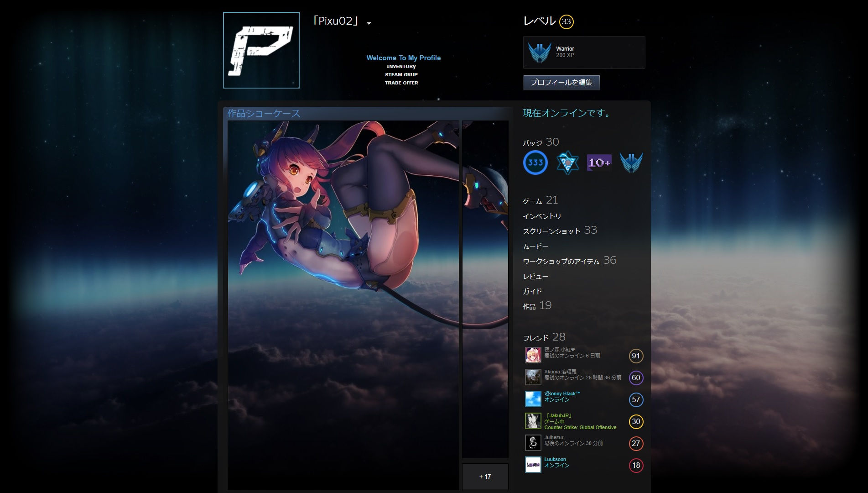Click the Pixu02 profile name text
The height and width of the screenshot is (493, 868).
click(x=336, y=21)
